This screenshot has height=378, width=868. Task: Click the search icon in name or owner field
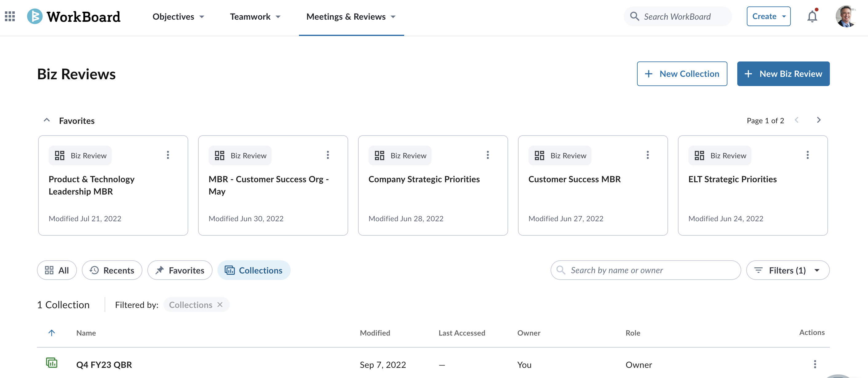tap(560, 270)
